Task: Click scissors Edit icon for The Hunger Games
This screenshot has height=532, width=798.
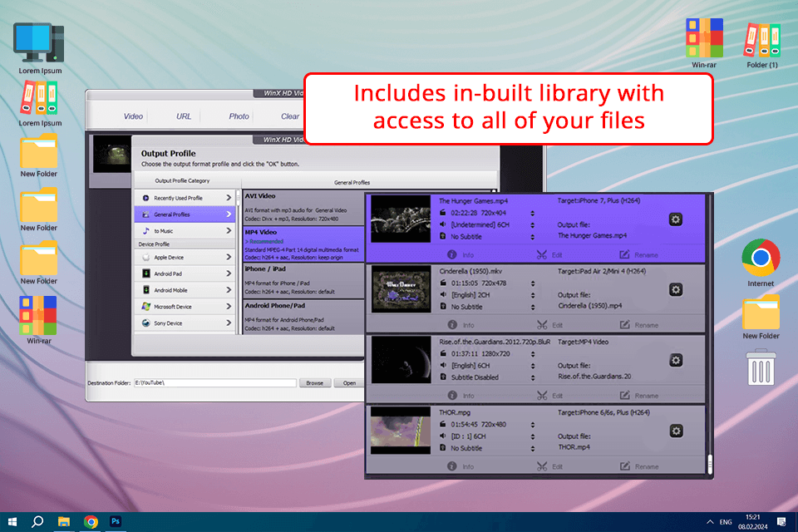Action: 542,254
